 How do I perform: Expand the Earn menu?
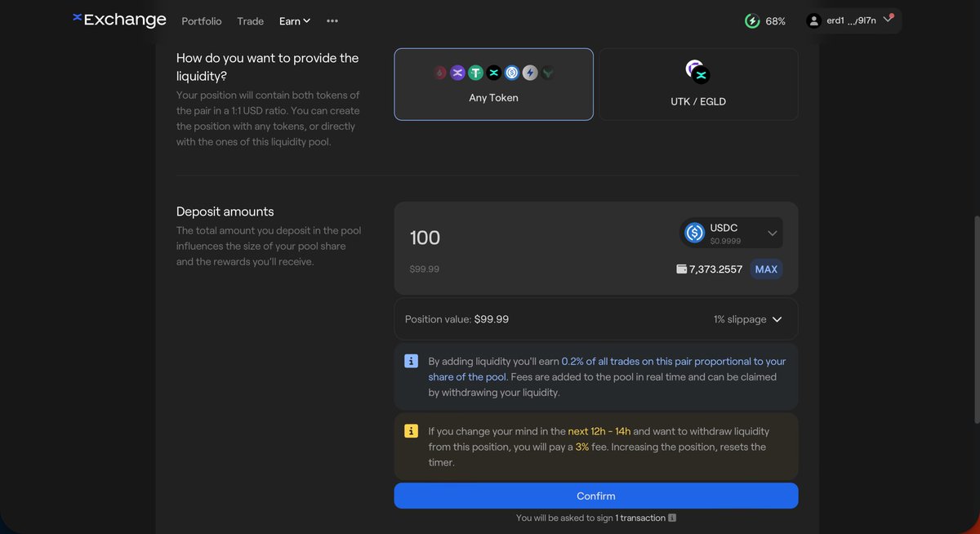[x=295, y=21]
